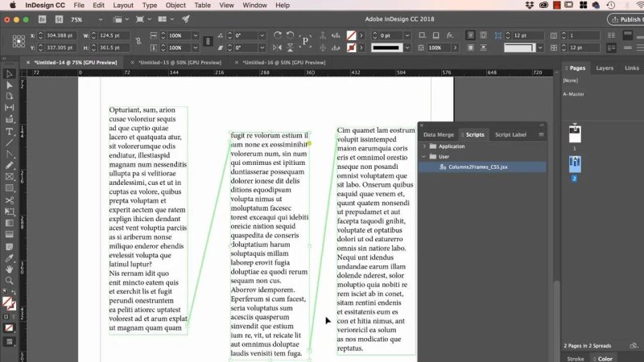
Task: Open the Table menu
Action: point(203,6)
